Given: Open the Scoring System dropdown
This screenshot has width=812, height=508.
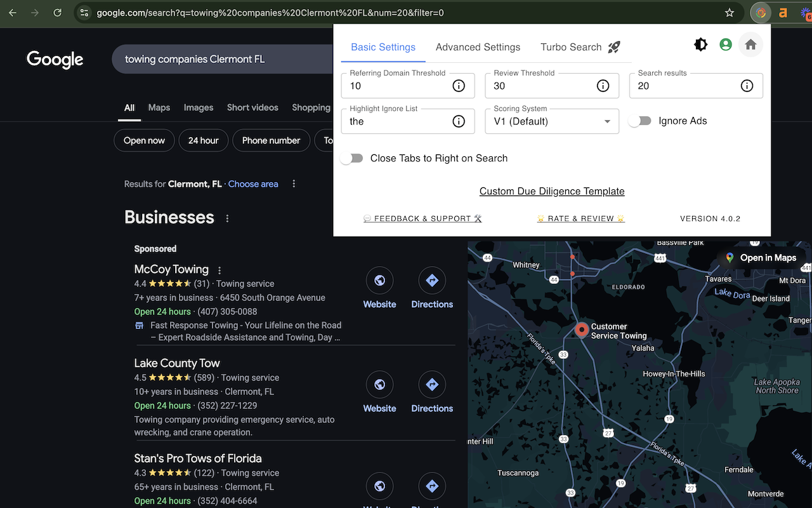Looking at the screenshot, I should click(552, 121).
